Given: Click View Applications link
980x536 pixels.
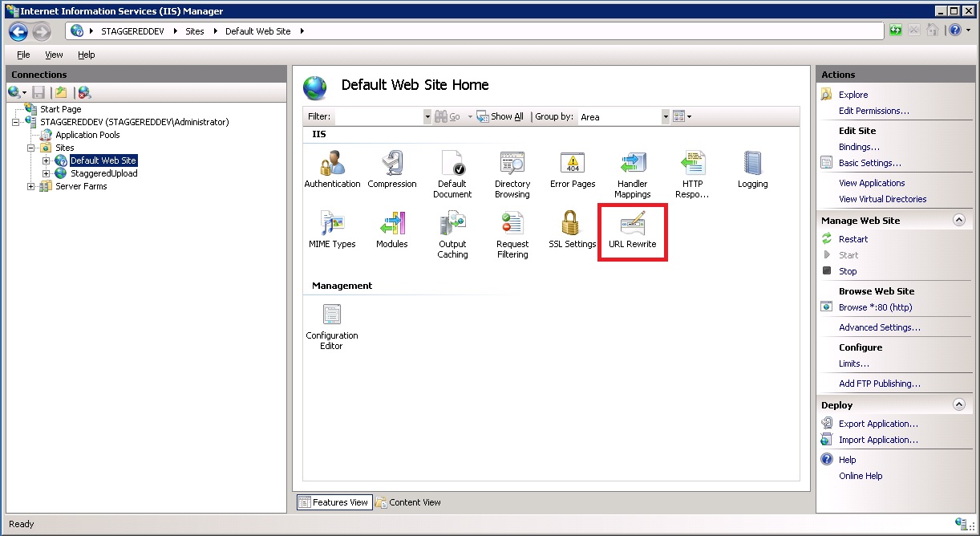Looking at the screenshot, I should coord(872,183).
